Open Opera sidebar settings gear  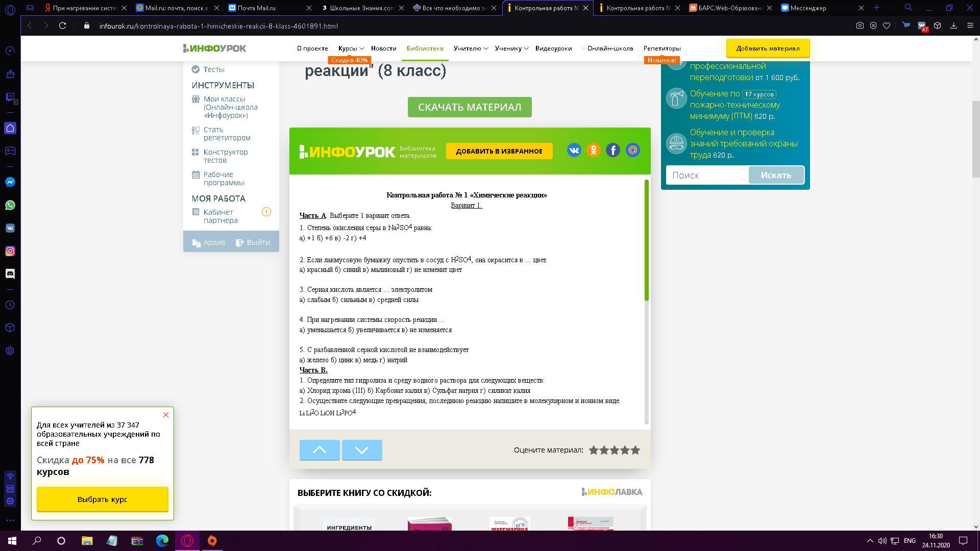(10, 351)
